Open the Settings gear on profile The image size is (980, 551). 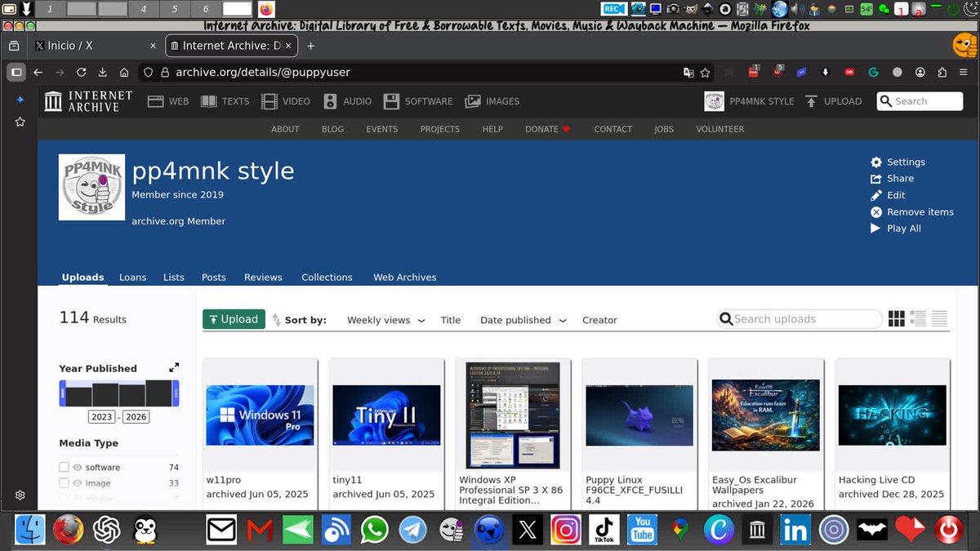tap(876, 162)
